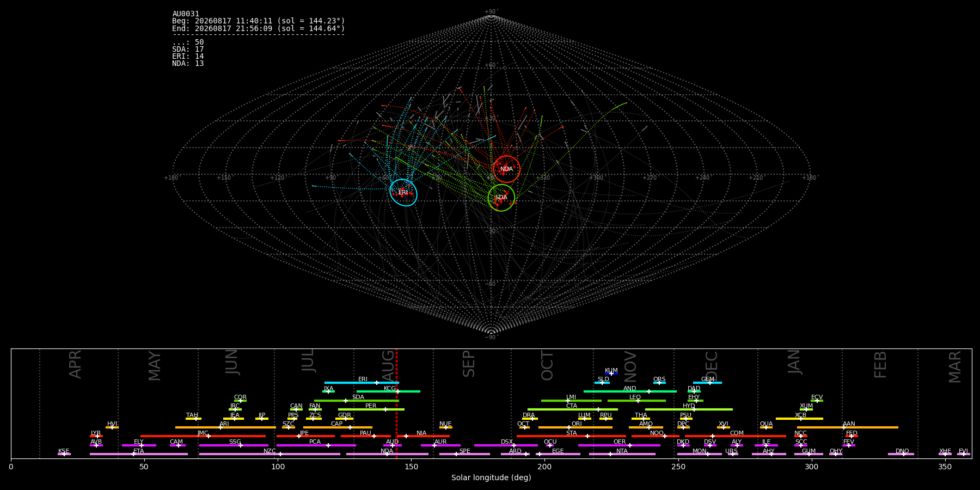The image size is (980, 490).
Task: Click the KUM shower marker
Action: [x=611, y=373]
